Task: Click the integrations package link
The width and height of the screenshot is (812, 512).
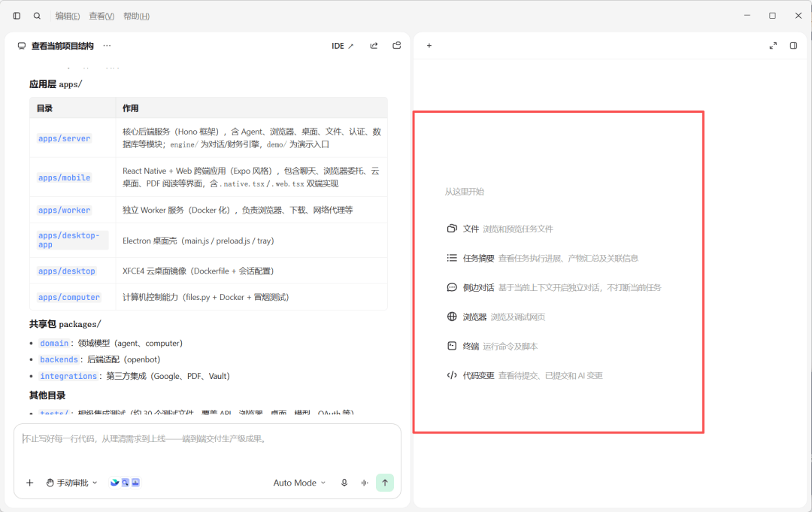Action: 68,376
